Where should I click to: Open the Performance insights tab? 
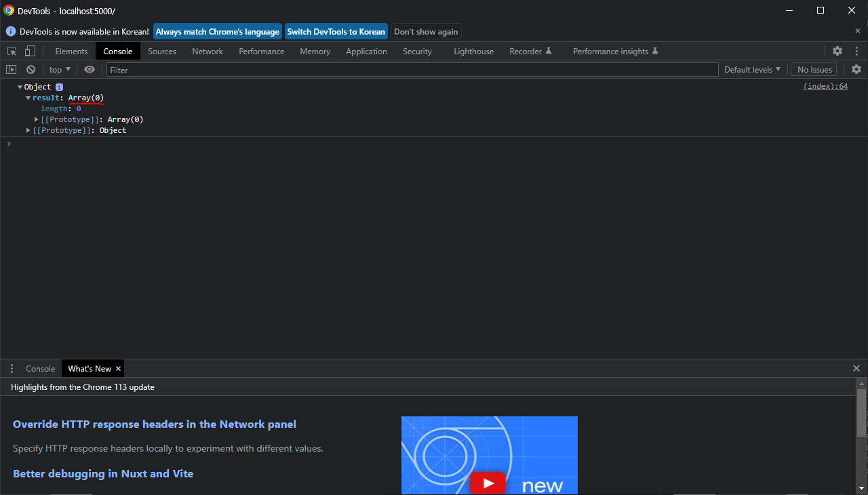pyautogui.click(x=616, y=52)
